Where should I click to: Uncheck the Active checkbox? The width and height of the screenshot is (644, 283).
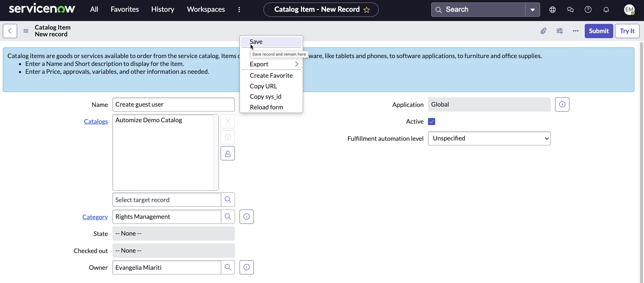[432, 122]
